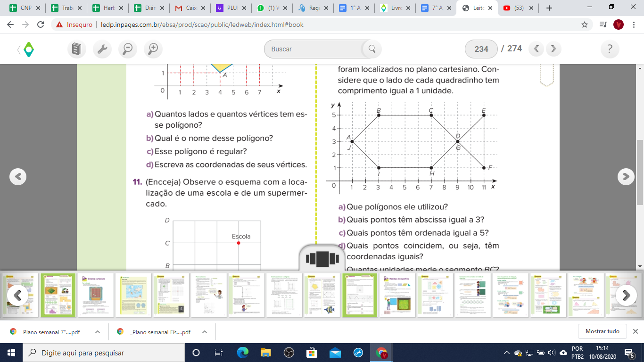Open Microsoft Store from taskbar
Viewport: 644px width, 362px height.
(312, 353)
